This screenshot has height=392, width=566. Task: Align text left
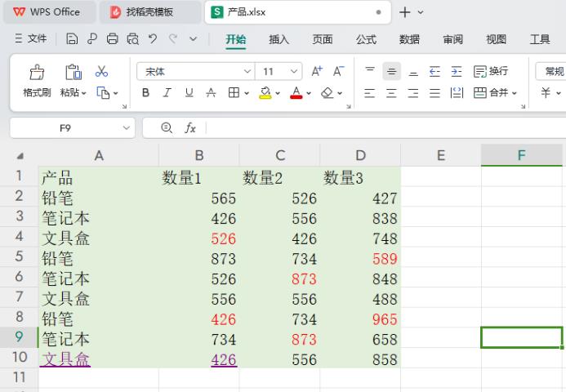click(369, 93)
